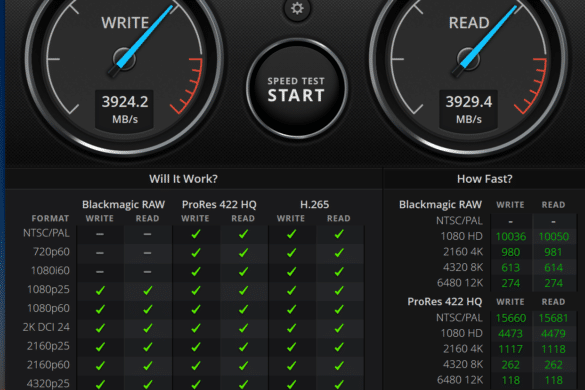This screenshot has height=390, width=585.
Task: Click H.265 read checkmark for 2160p25
Action: pos(339,347)
